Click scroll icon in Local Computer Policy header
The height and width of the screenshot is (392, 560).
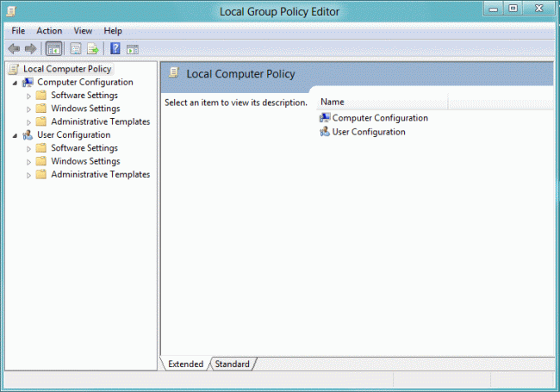coord(174,73)
